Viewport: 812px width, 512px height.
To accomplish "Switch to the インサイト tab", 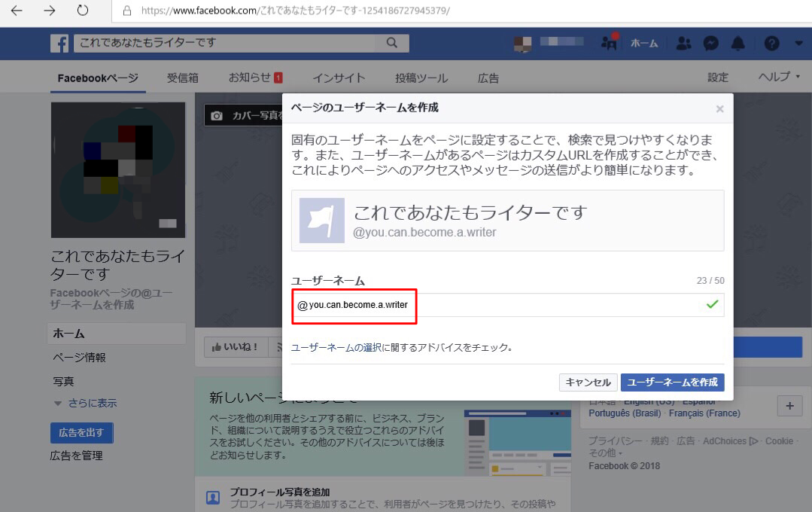I will point(338,77).
